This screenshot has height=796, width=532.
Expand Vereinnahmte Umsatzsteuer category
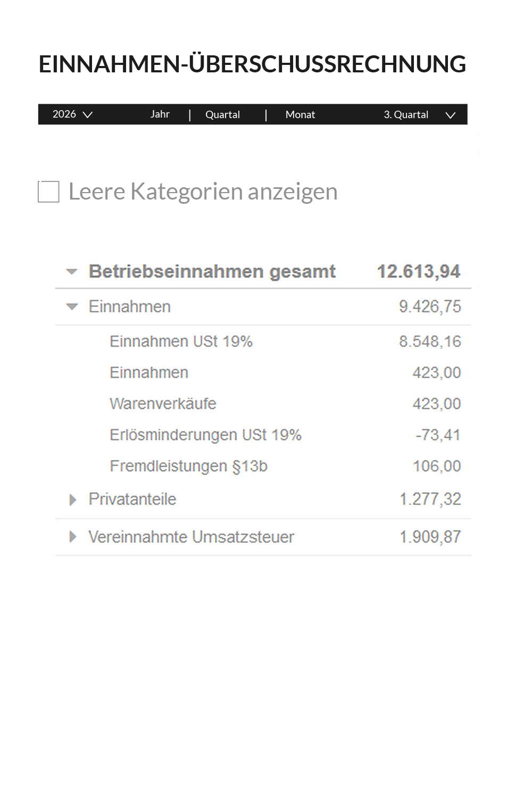[x=73, y=537]
